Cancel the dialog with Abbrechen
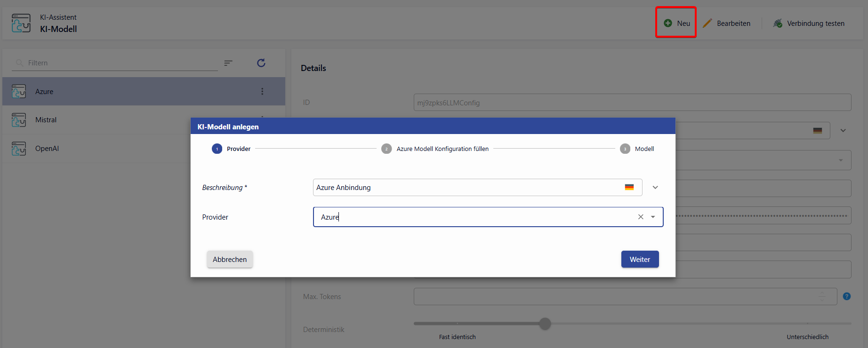Viewport: 868px width, 348px height. tap(230, 259)
